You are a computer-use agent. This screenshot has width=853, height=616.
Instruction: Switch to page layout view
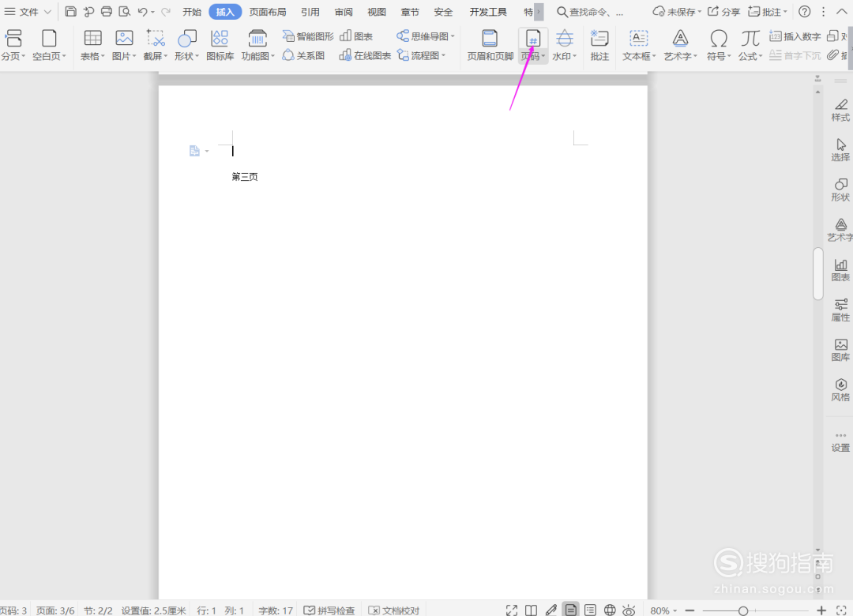coord(571,610)
